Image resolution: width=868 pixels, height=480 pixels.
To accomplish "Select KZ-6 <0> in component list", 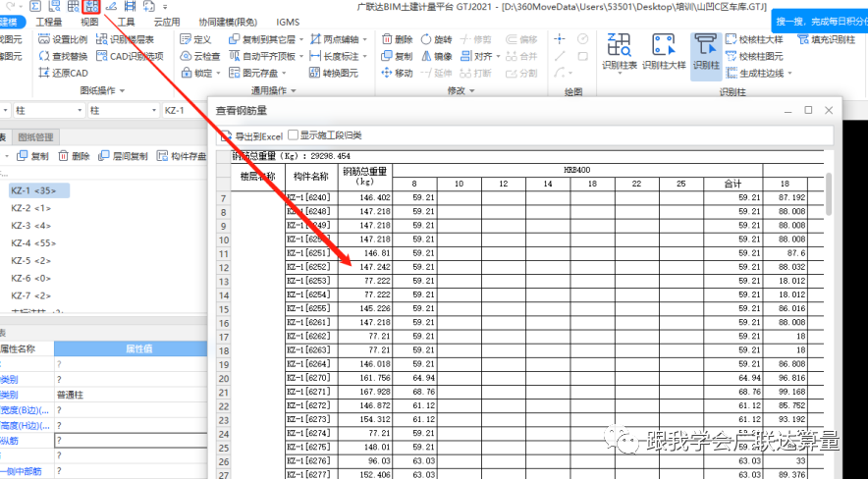I will click(31, 279).
